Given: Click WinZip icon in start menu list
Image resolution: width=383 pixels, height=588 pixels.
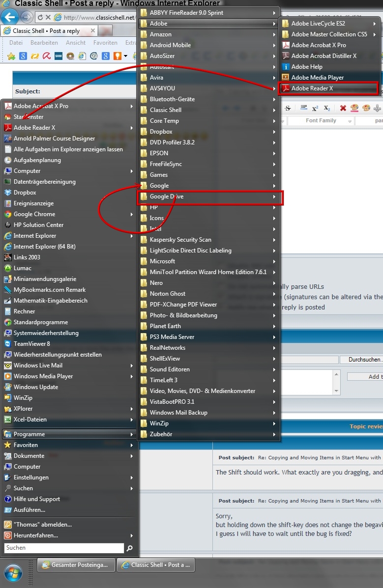Looking at the screenshot, I should (7, 398).
